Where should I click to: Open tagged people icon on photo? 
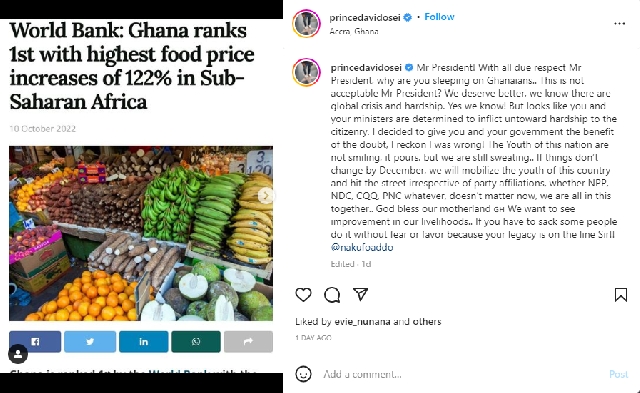[18, 354]
